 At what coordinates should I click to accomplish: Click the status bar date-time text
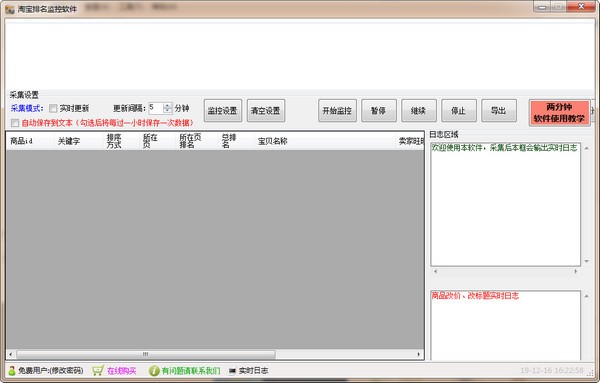tap(551, 370)
